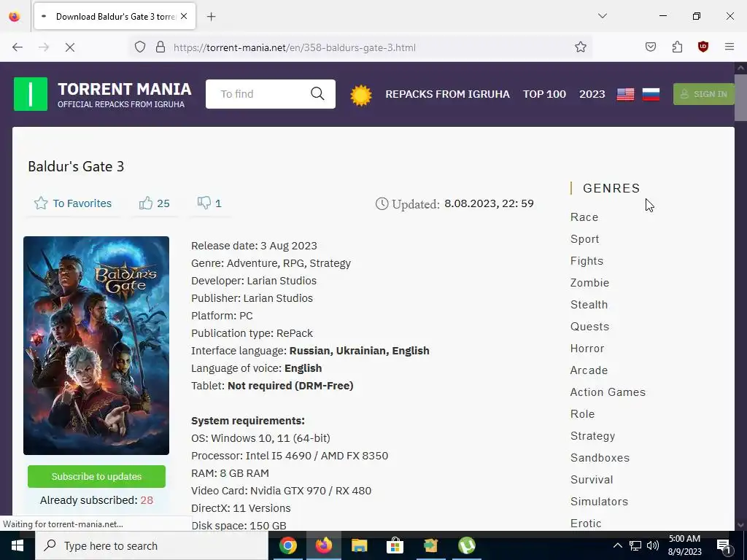
Task: Click the padlock site security icon
Action: point(160,47)
